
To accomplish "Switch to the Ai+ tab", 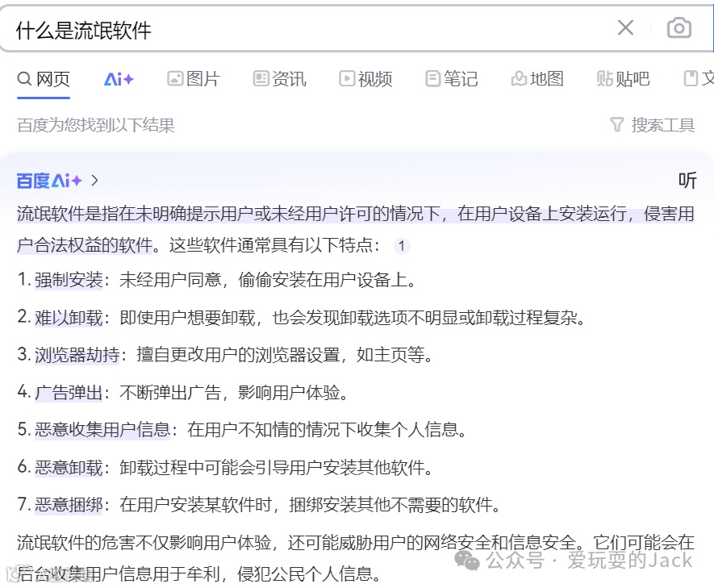I will (119, 79).
